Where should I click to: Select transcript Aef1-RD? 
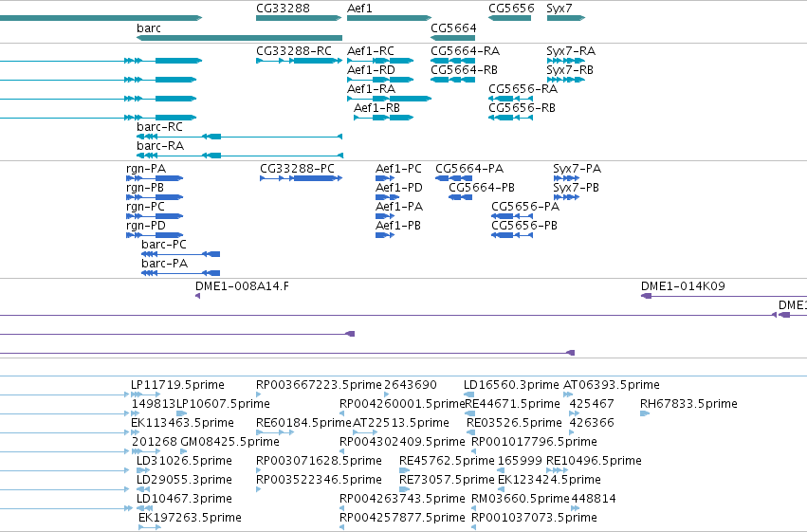380,80
